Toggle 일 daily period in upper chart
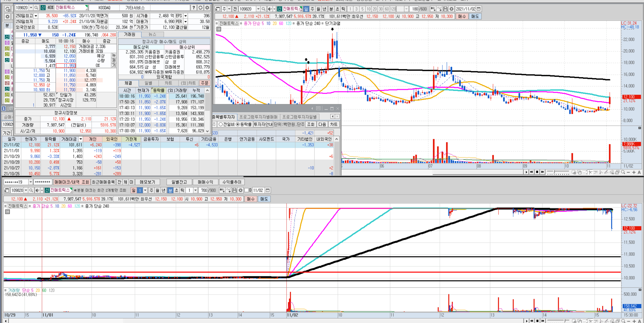 pyautogui.click(x=306, y=9)
